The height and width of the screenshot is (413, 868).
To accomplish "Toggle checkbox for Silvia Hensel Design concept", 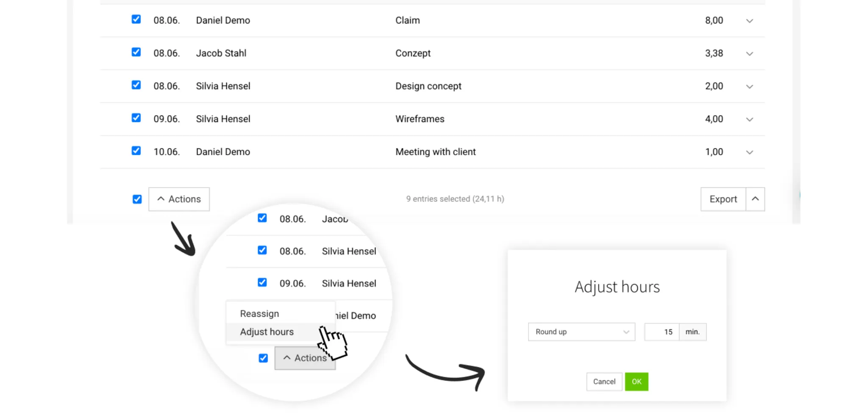I will tap(136, 85).
